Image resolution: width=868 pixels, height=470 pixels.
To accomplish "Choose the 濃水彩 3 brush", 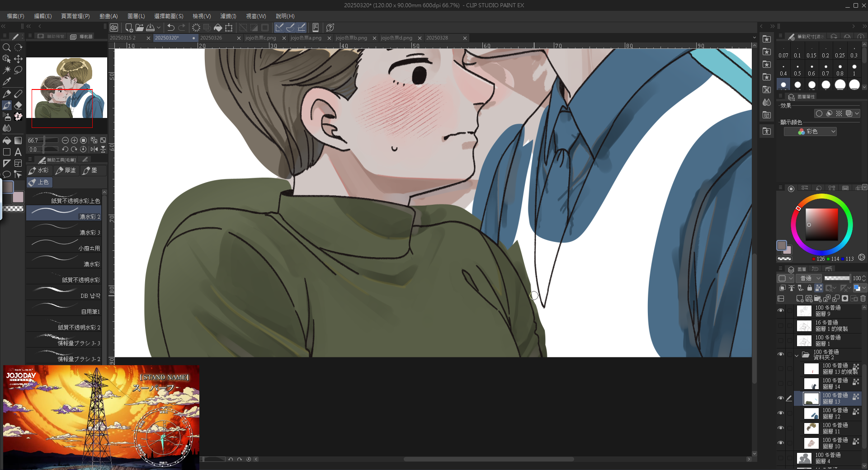I will click(64, 230).
